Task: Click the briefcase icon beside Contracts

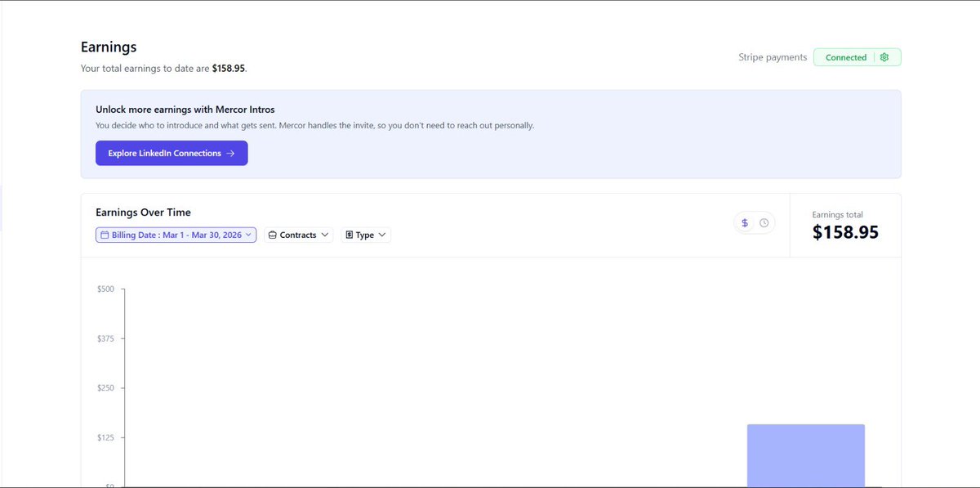Action: coord(273,235)
